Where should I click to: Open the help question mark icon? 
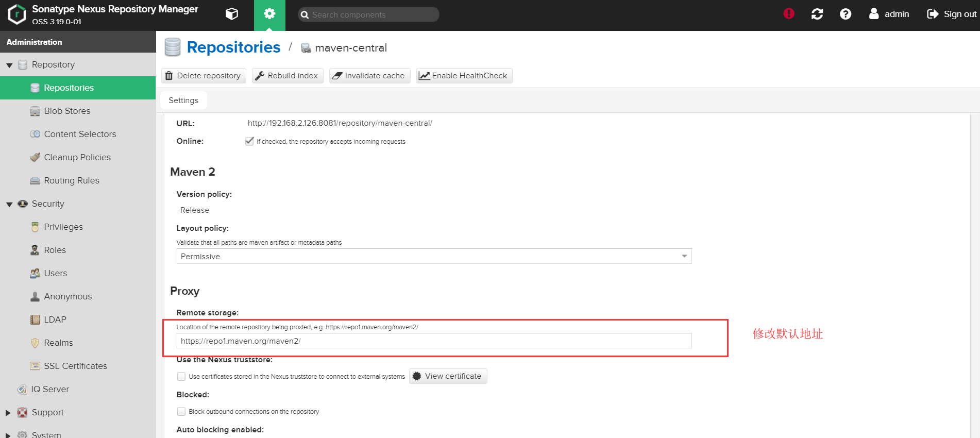coord(846,14)
